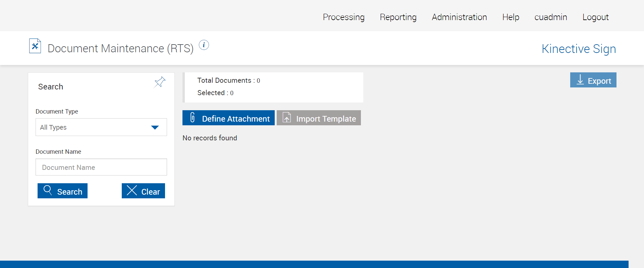Click the paperclip icon on Define Attachment

193,118
